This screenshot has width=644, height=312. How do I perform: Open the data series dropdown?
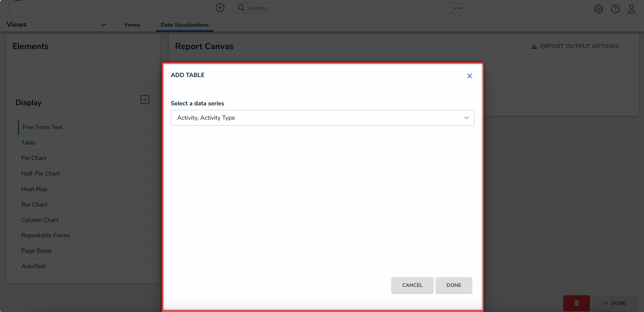pos(322,118)
